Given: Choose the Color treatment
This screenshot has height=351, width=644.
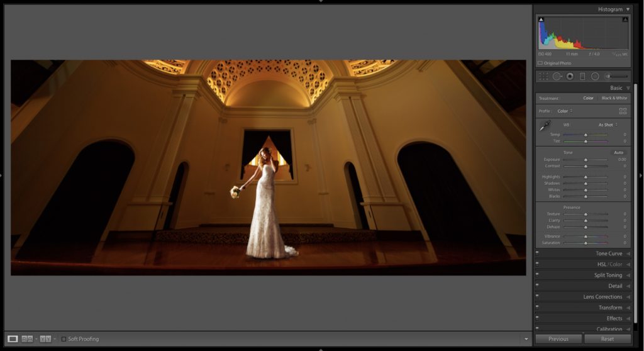Looking at the screenshot, I should [588, 98].
